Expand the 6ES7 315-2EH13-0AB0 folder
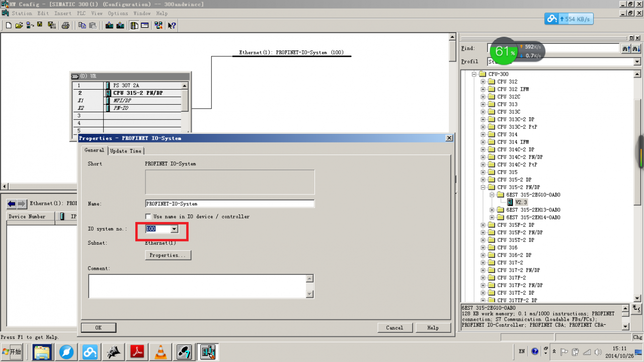The image size is (644, 362). point(493,210)
